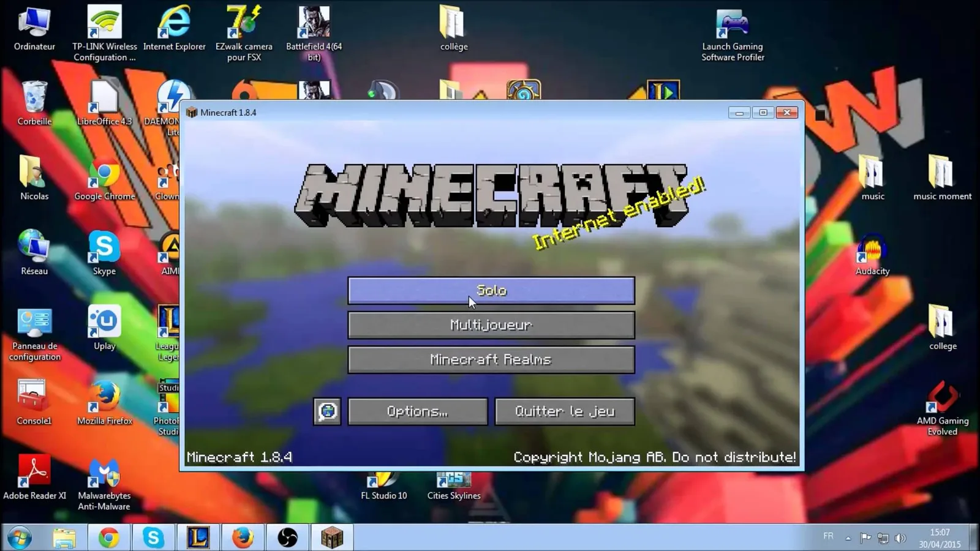980x551 pixels.
Task: Launch LibreOffice 4.3 from the desktop
Action: click(x=105, y=103)
